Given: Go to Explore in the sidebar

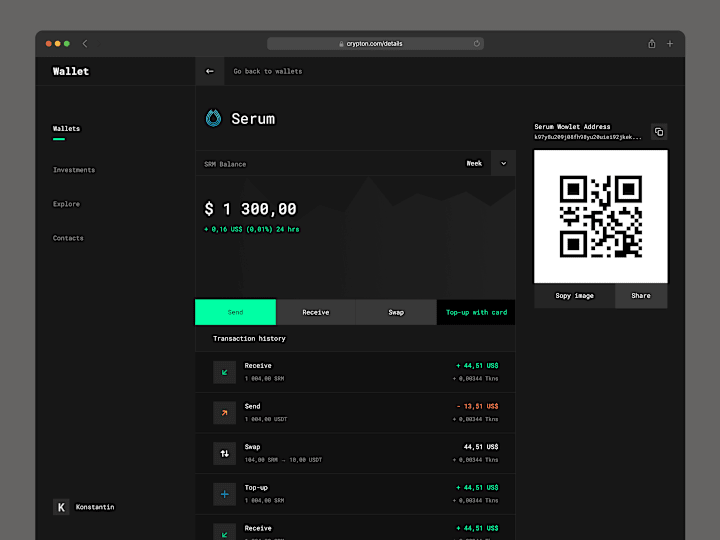Looking at the screenshot, I should pyautogui.click(x=66, y=204).
